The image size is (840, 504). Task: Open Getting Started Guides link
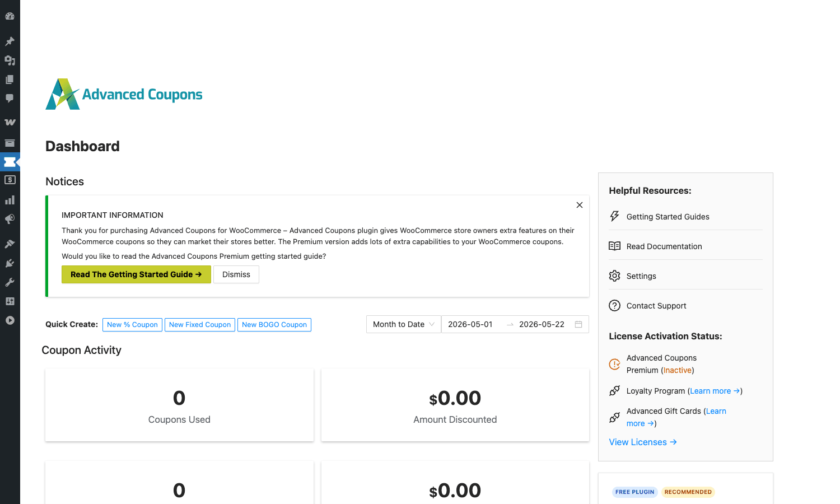pos(668,217)
